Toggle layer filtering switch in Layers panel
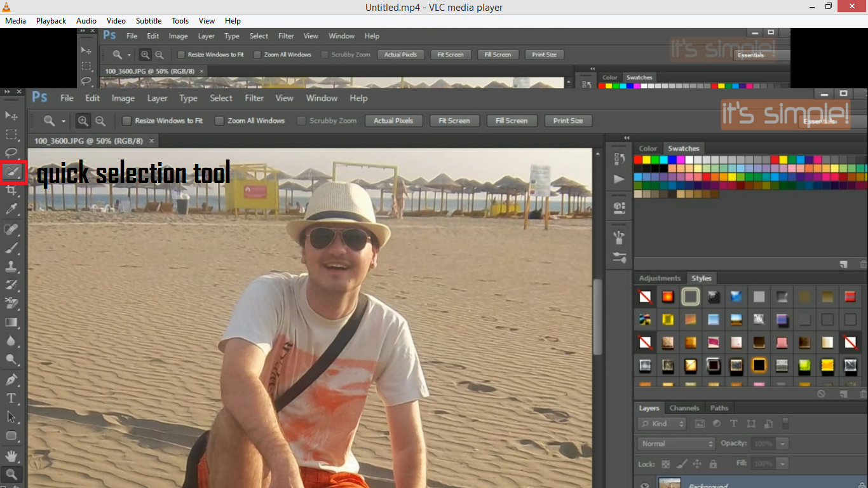868x488 pixels. (785, 423)
